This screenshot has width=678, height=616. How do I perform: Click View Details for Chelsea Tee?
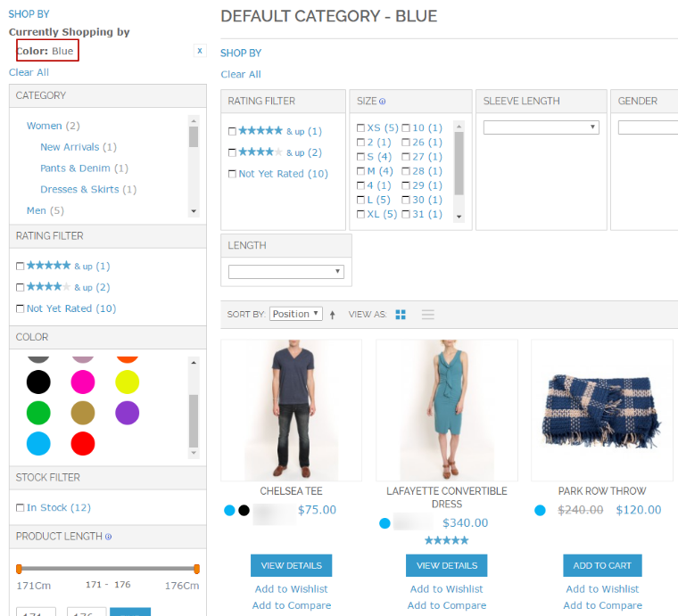pos(291,565)
